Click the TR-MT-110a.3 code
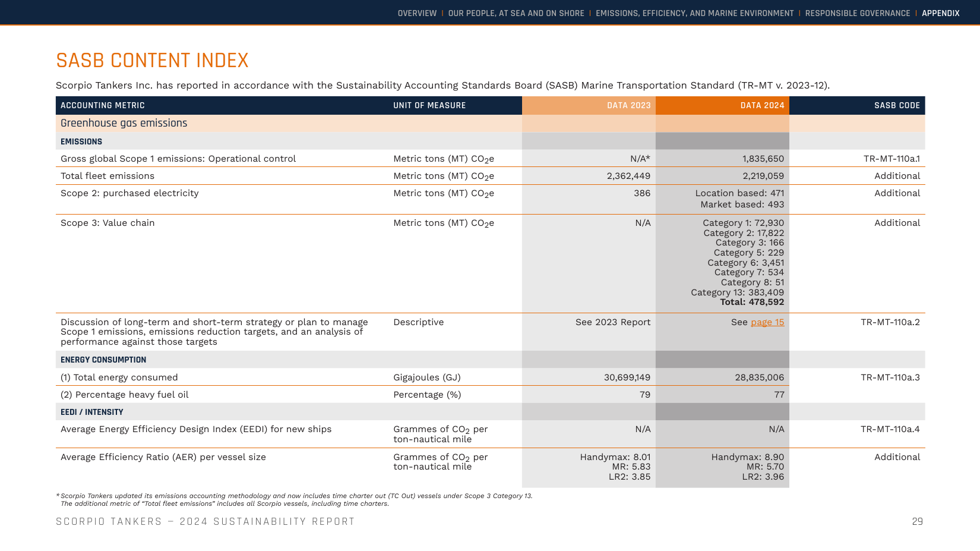The width and height of the screenshot is (980, 551). click(890, 377)
